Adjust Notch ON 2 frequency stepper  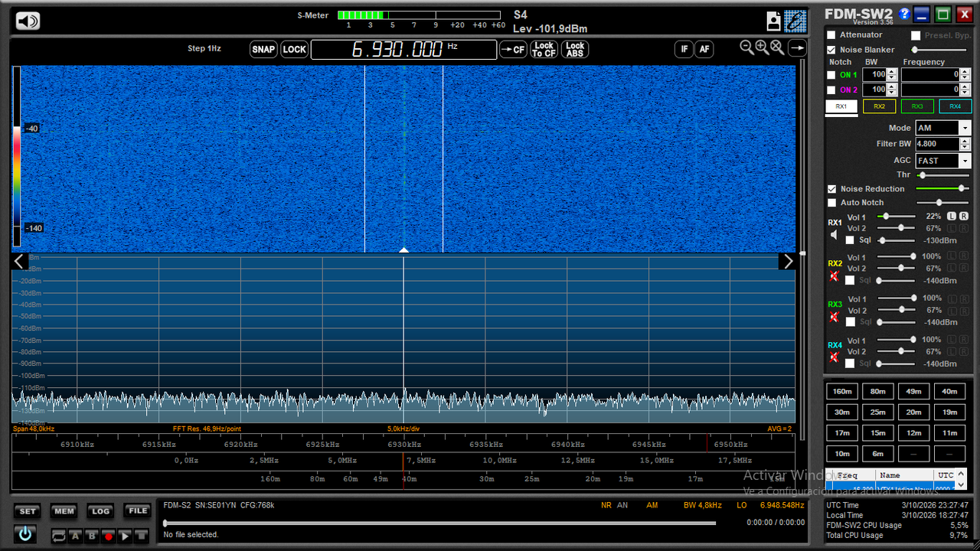click(x=966, y=90)
